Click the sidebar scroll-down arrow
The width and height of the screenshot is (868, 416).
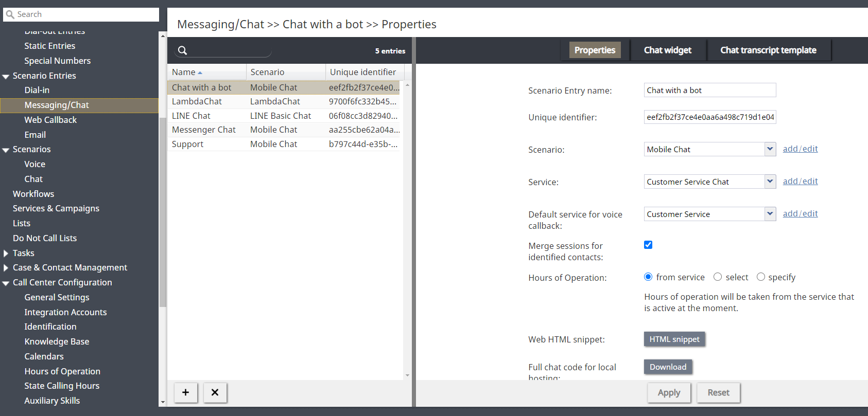163,402
